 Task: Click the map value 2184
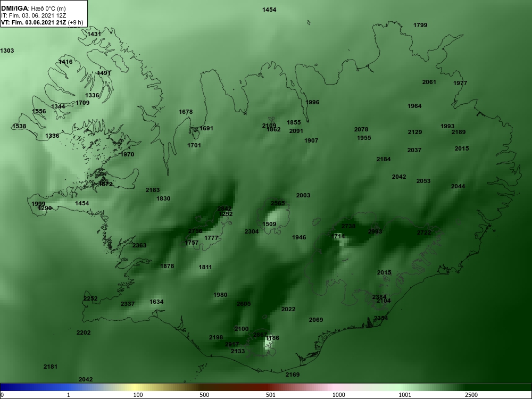coord(384,159)
